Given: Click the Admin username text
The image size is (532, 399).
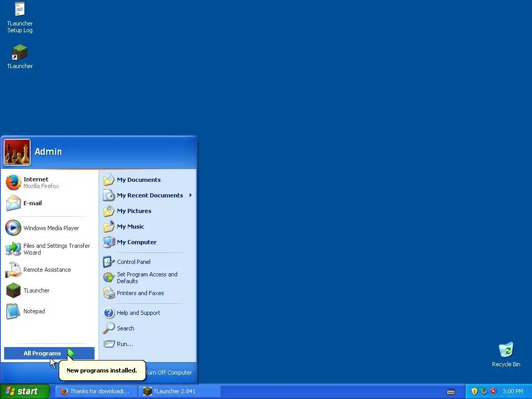Looking at the screenshot, I should 48,152.
